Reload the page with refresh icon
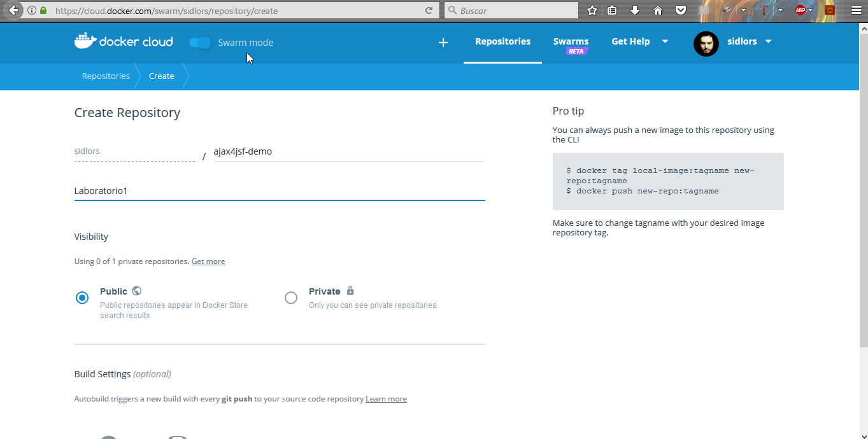The height and width of the screenshot is (439, 868). click(429, 11)
